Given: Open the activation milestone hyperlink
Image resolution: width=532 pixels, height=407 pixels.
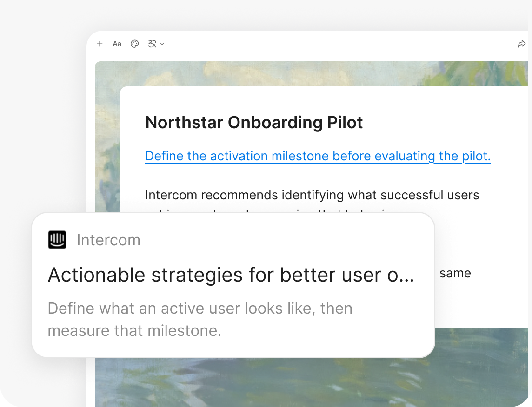Looking at the screenshot, I should pos(318,156).
